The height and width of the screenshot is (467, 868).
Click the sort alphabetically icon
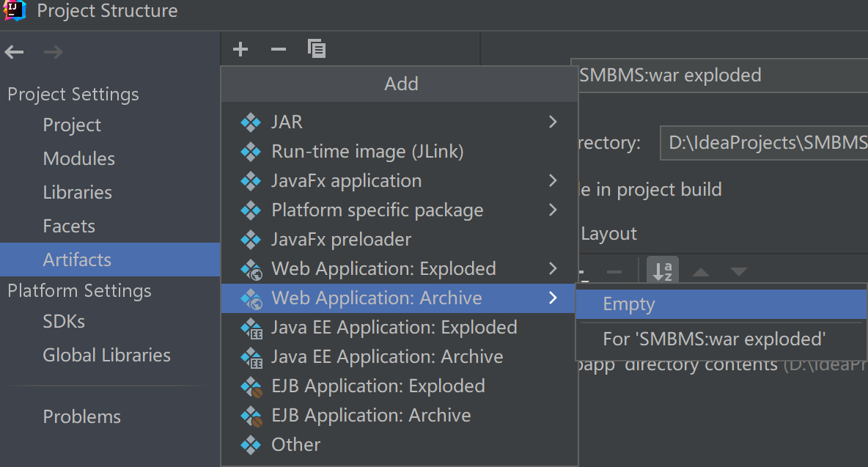(x=663, y=272)
